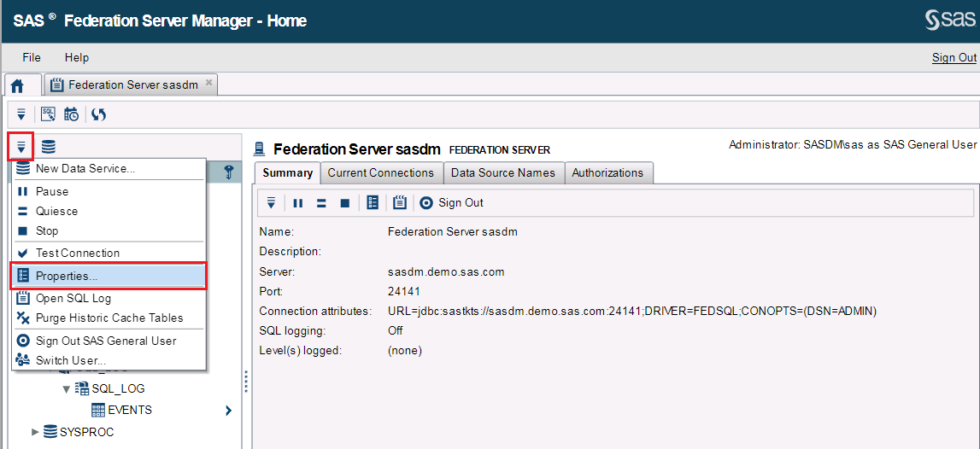Click the scheduler calendar-clock toolbar icon
The image size is (980, 449).
point(72,114)
